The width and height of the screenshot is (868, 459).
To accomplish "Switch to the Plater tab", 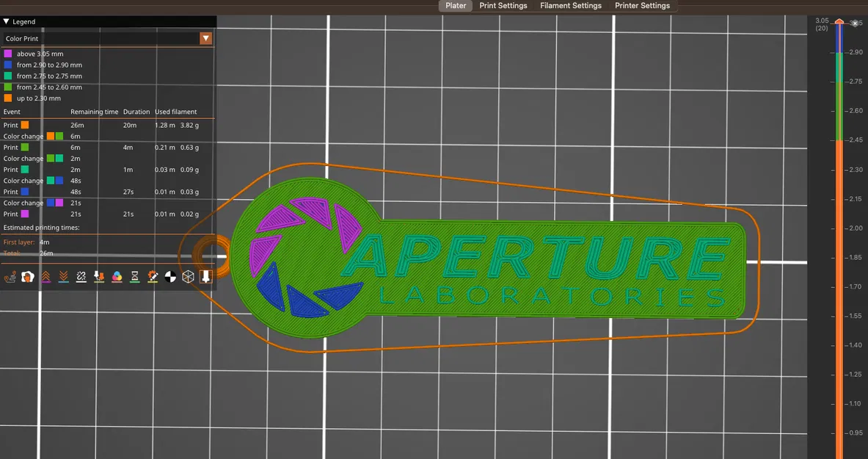I will (x=456, y=6).
